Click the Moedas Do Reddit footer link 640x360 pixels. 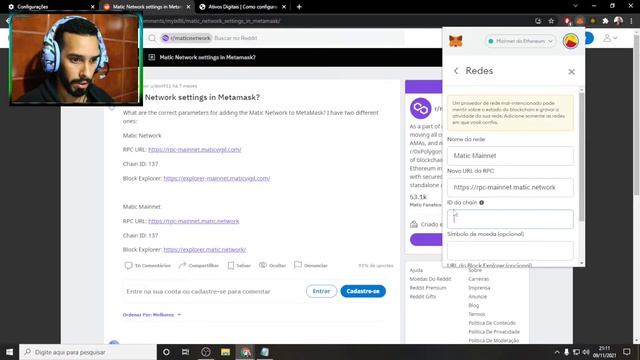pyautogui.click(x=430, y=279)
